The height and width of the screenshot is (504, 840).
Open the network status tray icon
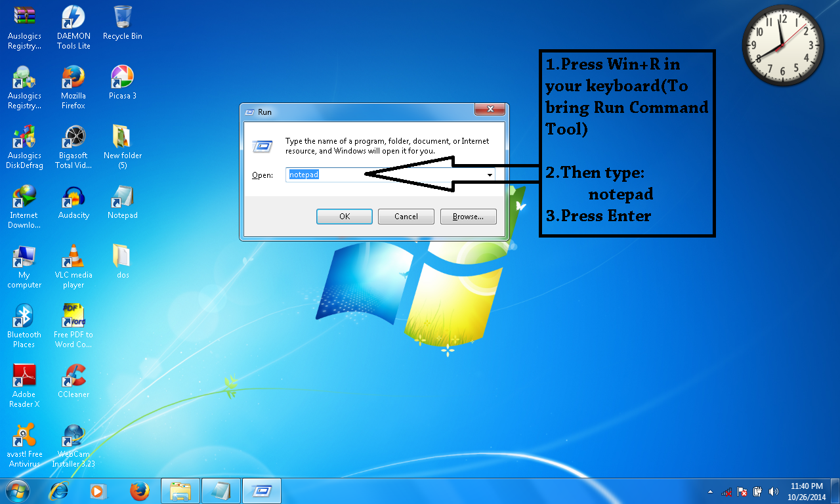[726, 492]
